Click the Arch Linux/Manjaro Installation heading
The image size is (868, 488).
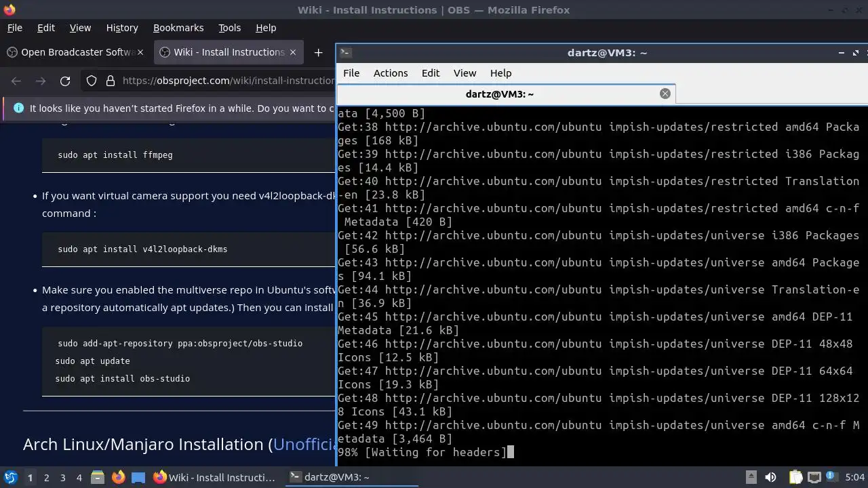coord(180,445)
